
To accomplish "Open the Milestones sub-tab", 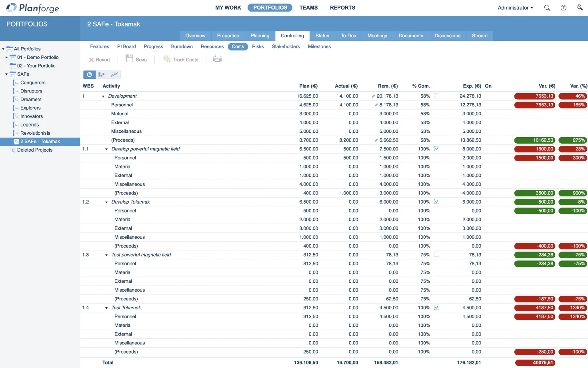I will tap(319, 46).
